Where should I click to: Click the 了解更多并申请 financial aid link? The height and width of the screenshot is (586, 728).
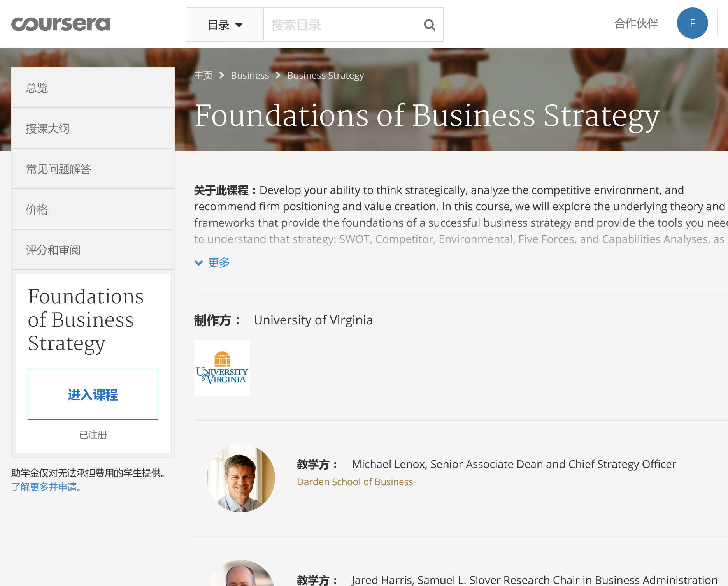[x=46, y=487]
